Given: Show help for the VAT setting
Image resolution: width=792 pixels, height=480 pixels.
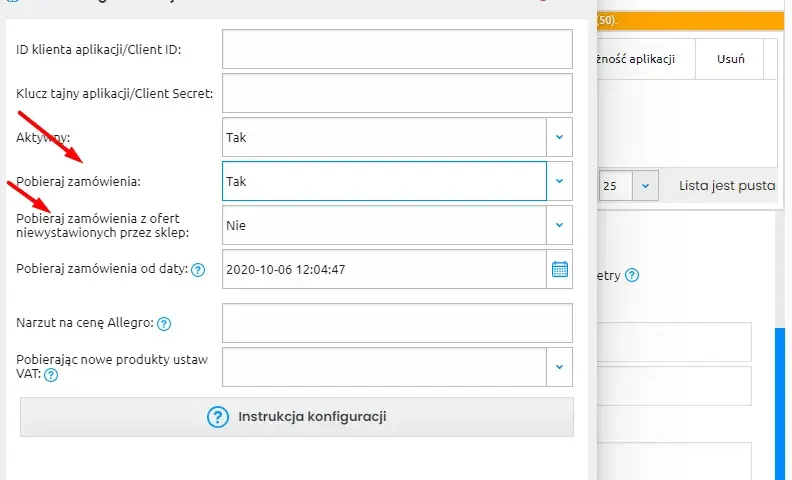Looking at the screenshot, I should pyautogui.click(x=51, y=374).
